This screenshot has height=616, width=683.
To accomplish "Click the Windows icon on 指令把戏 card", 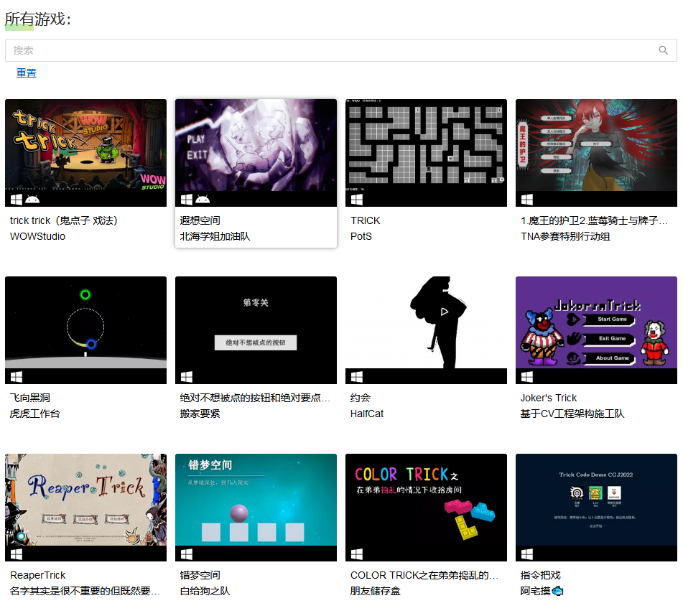I will (x=526, y=554).
